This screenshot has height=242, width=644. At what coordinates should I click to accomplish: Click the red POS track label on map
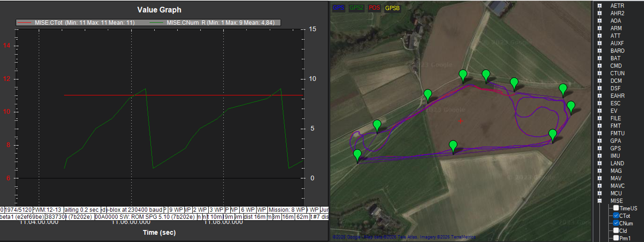click(374, 8)
